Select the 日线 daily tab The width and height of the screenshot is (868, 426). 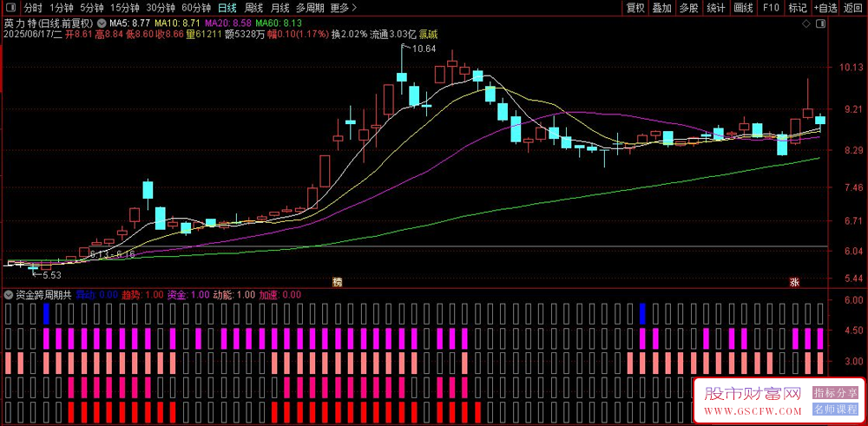[x=227, y=8]
